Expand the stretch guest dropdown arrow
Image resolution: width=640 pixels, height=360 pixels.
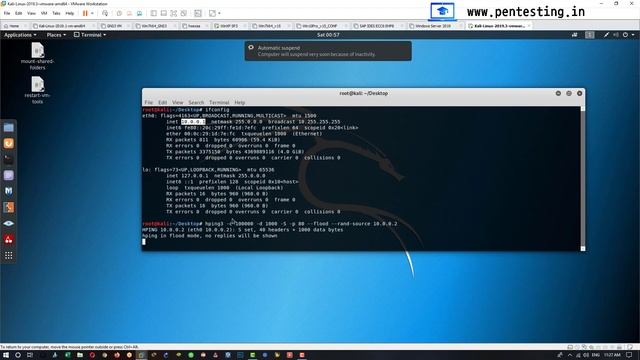[x=219, y=13]
